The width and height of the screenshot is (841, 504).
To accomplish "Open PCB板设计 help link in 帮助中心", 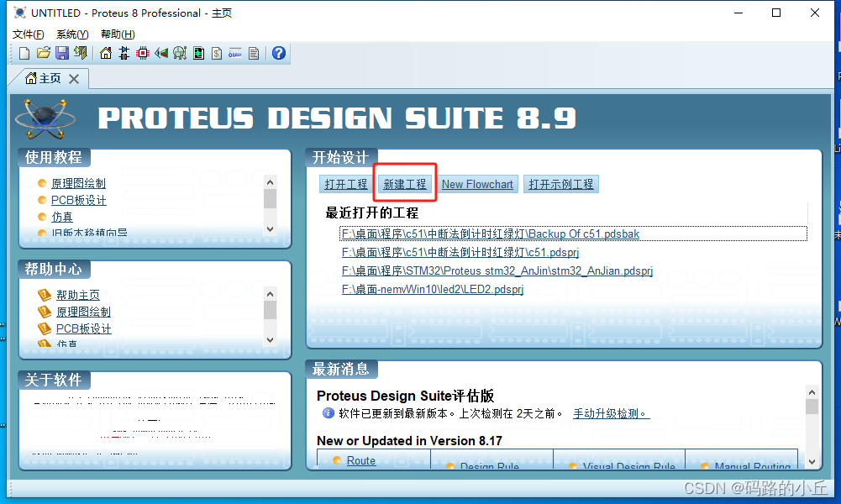I will click(x=84, y=328).
